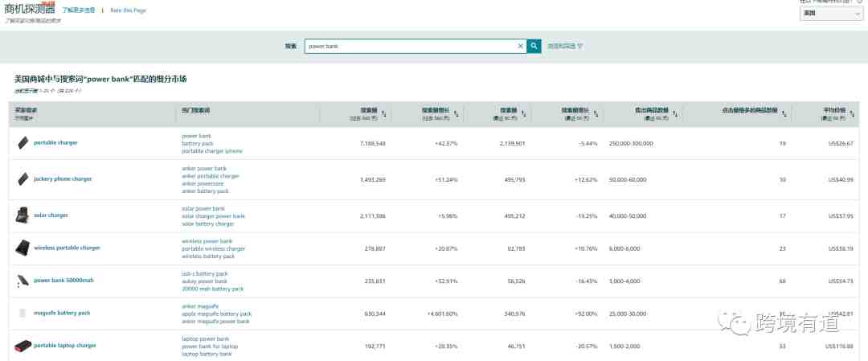Click the wireless portable charger thumbnail
Image resolution: width=868 pixels, height=361 pixels.
pos(23,248)
